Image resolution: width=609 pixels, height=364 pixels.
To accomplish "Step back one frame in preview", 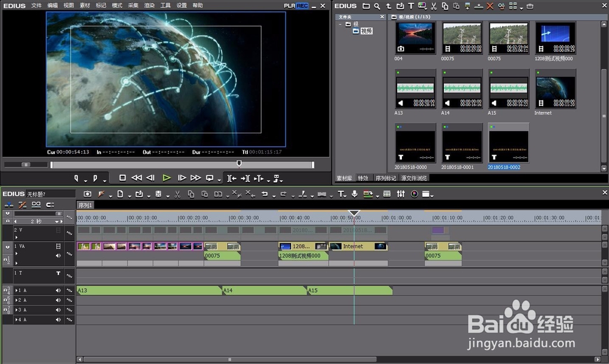I will [150, 178].
